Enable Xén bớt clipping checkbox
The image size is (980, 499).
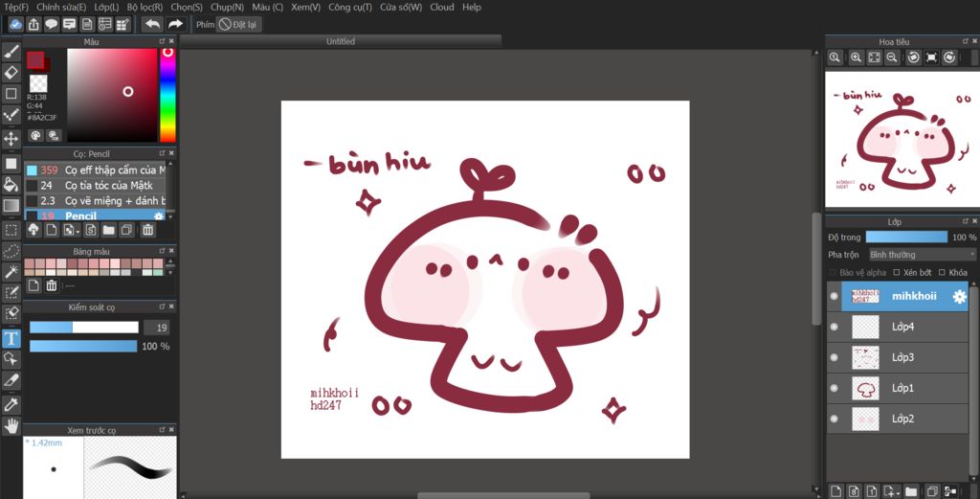point(896,273)
